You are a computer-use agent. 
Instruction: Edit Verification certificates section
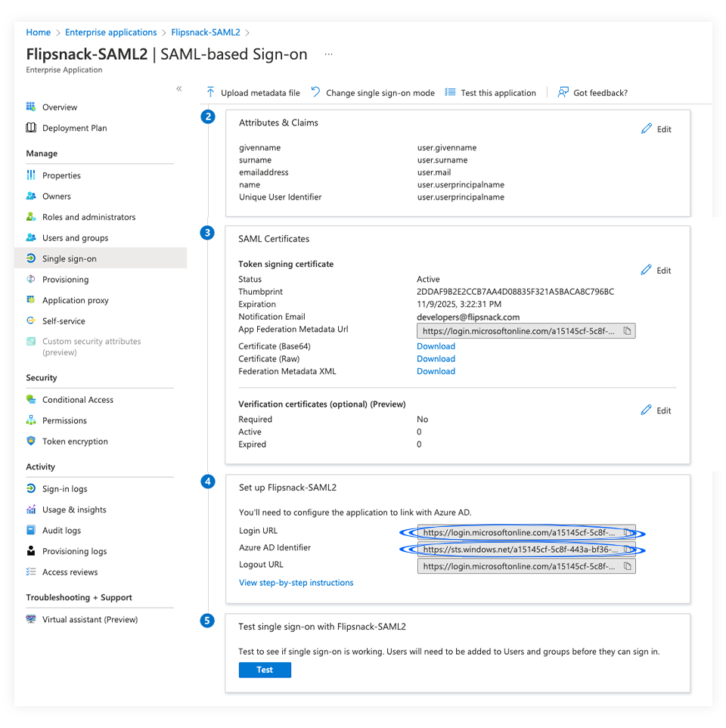(x=656, y=410)
